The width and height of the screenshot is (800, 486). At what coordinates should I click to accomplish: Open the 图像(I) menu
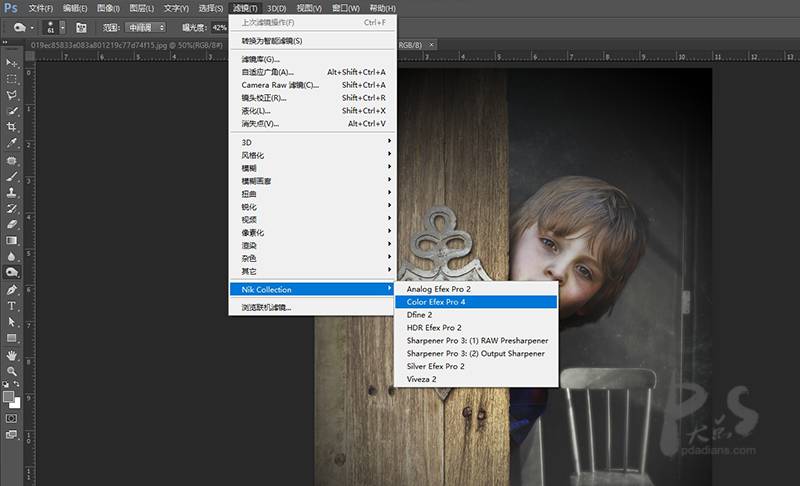(x=108, y=8)
